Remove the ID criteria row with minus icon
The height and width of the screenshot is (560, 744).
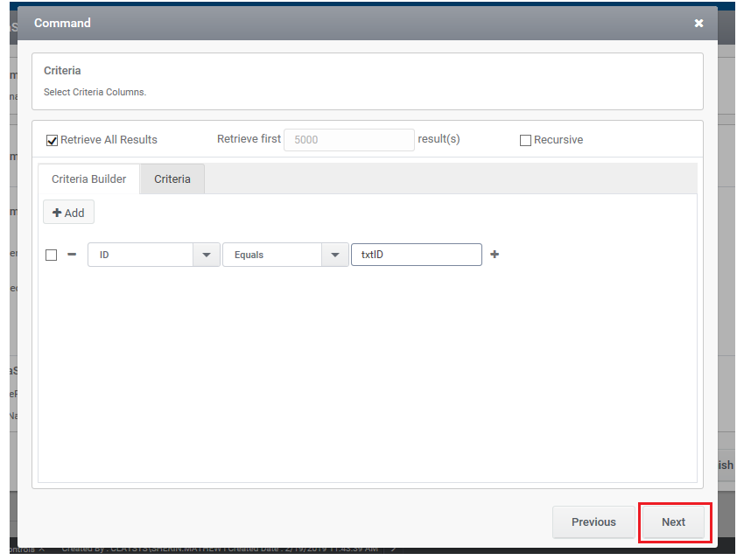[x=72, y=255]
